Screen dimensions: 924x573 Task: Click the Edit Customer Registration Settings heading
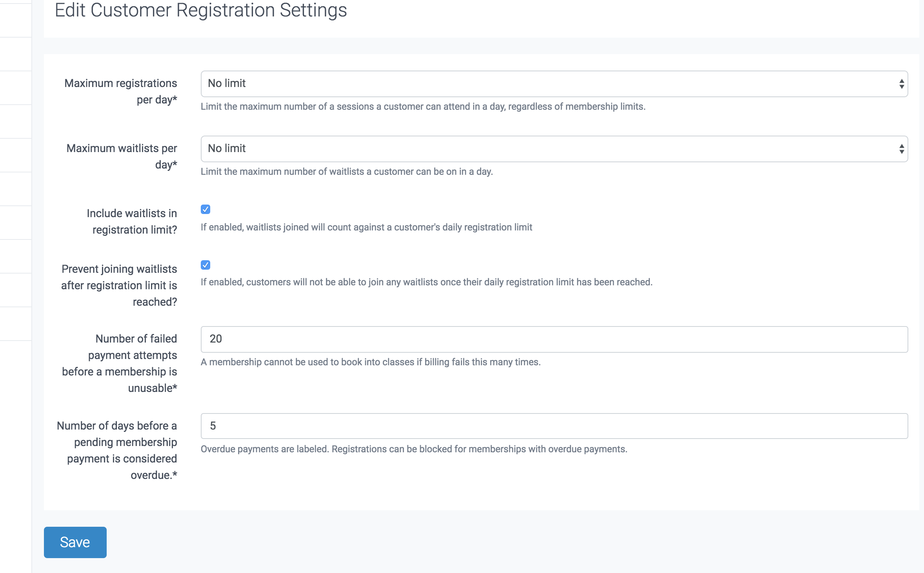[201, 10]
